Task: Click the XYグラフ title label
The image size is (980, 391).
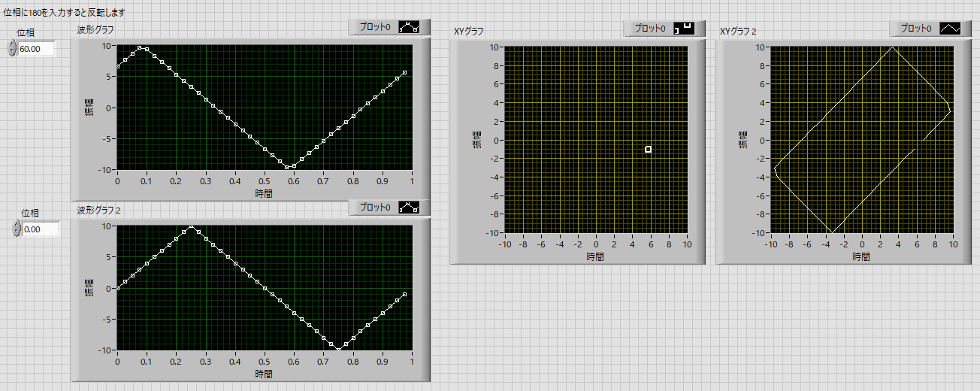Action: [469, 31]
